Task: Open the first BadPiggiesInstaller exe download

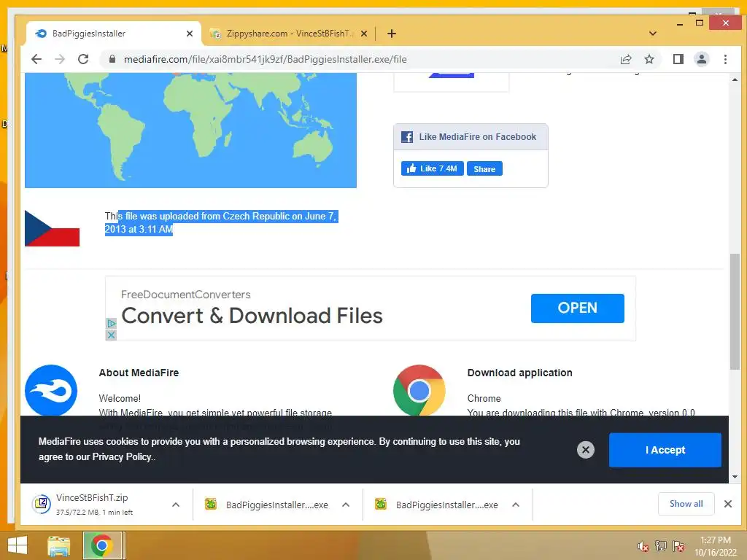Action: pos(267,505)
